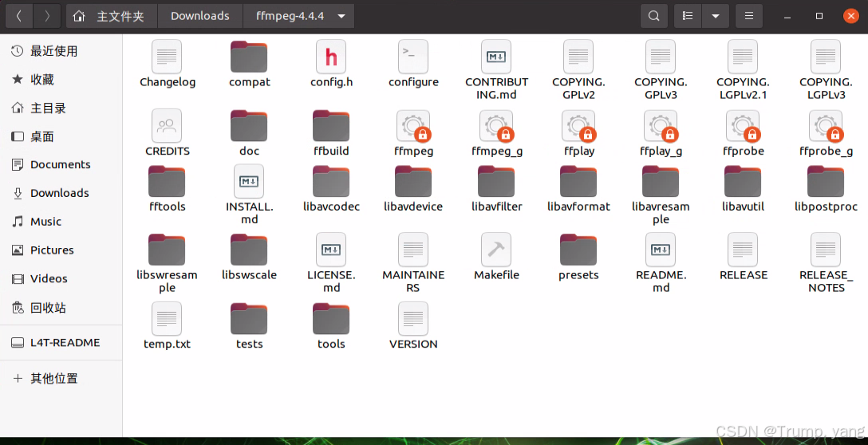Switch to list view with the view icon
Screen dimensions: 868x445
tap(688, 16)
